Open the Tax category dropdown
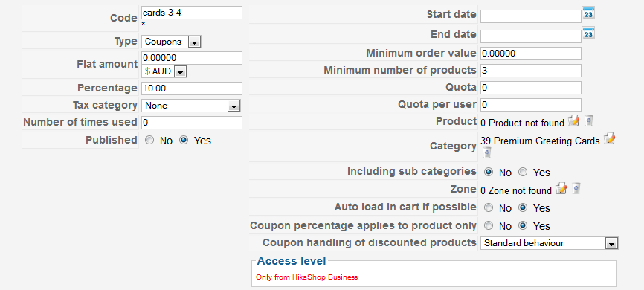644x290 pixels. pos(191,106)
